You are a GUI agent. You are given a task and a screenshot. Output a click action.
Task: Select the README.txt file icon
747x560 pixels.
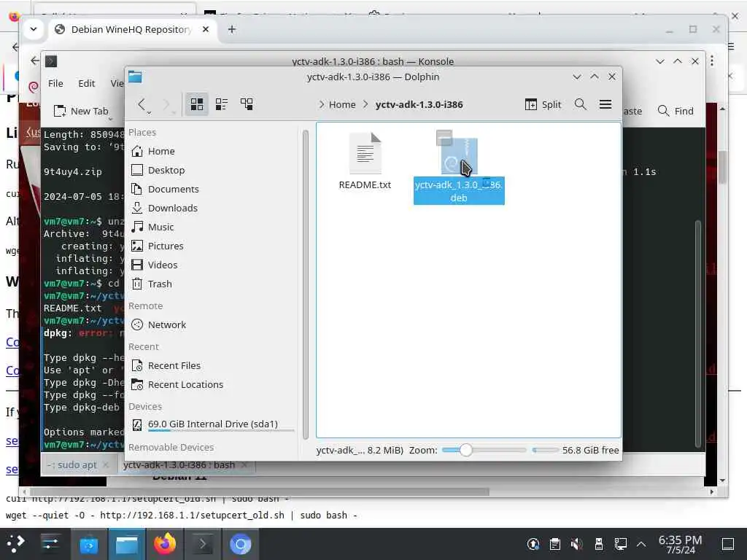coord(365,153)
